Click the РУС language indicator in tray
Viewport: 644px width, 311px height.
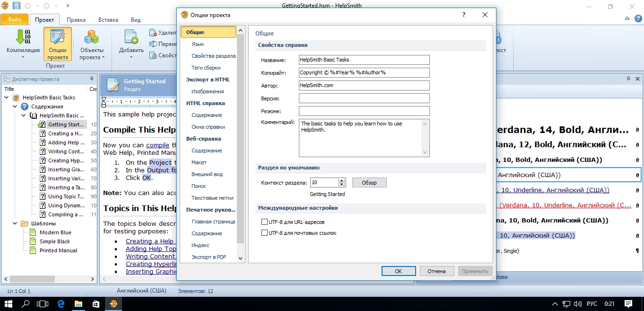click(592, 304)
